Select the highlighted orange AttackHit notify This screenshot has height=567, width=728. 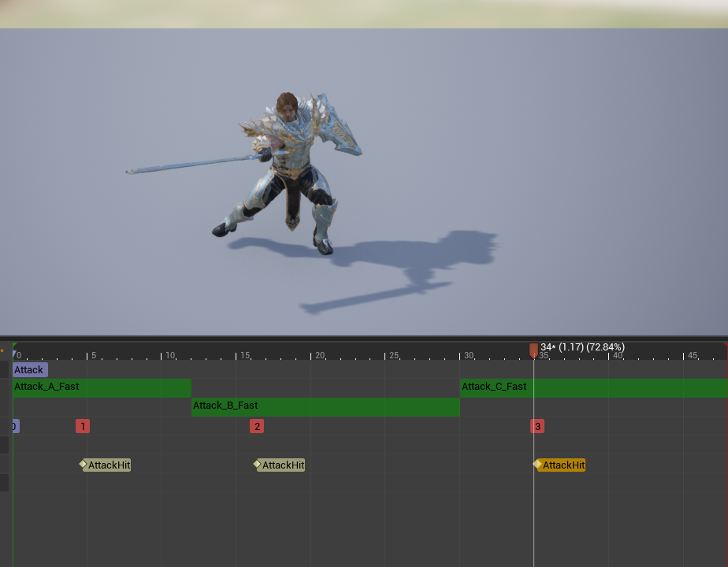pos(559,465)
